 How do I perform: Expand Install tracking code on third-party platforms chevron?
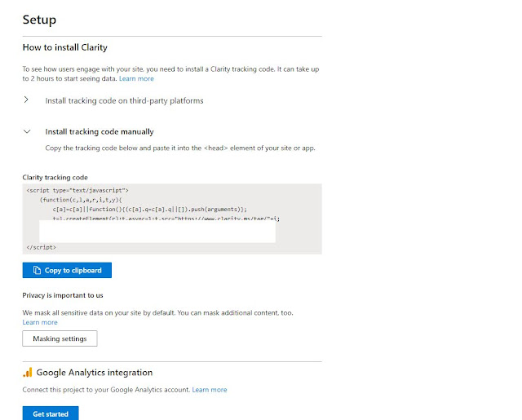coord(26,99)
